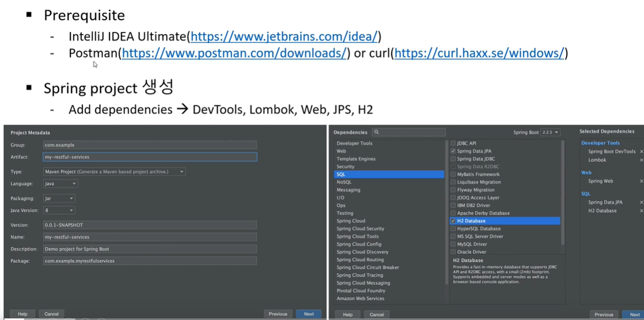Click Next in Project Metadata dialog
The width and height of the screenshot is (644, 320).
pos(309,314)
